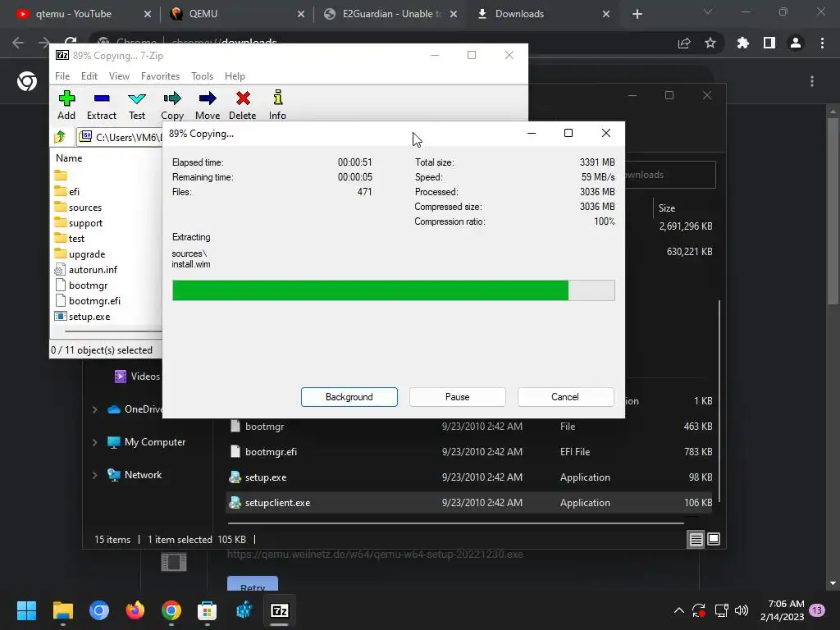Viewport: 840px width, 630px height.
Task: Click the Background button in copying dialog
Action: coord(349,397)
